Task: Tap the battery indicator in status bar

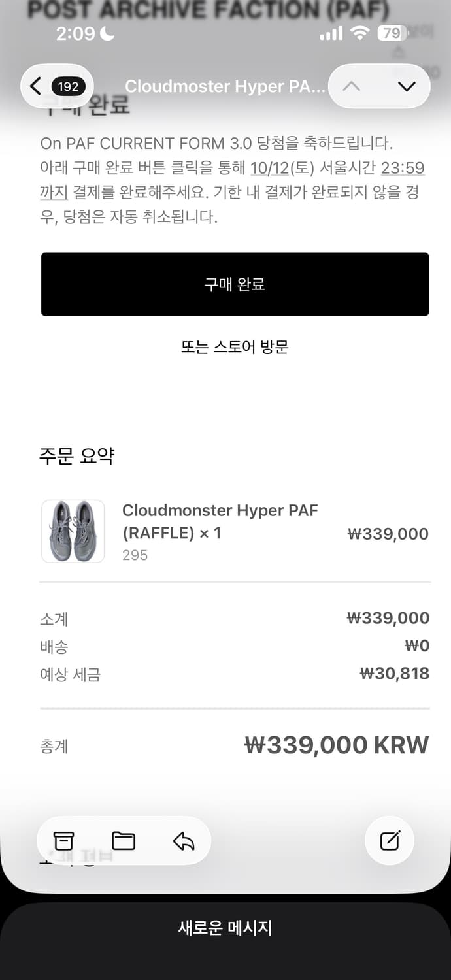Action: click(x=391, y=33)
